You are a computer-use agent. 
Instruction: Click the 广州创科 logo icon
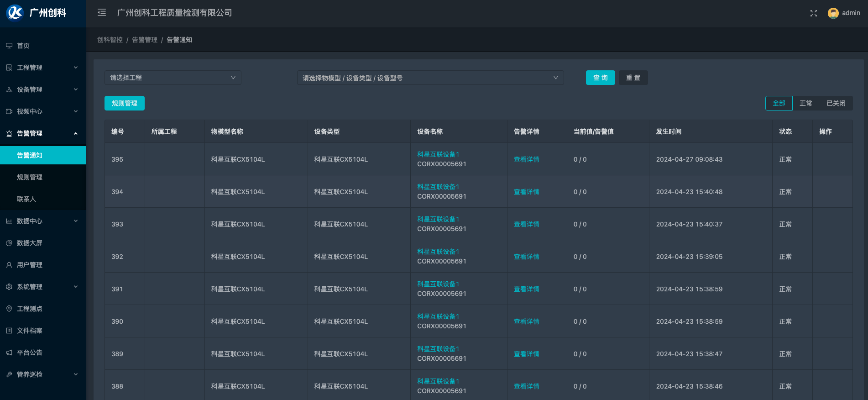pyautogui.click(x=15, y=13)
